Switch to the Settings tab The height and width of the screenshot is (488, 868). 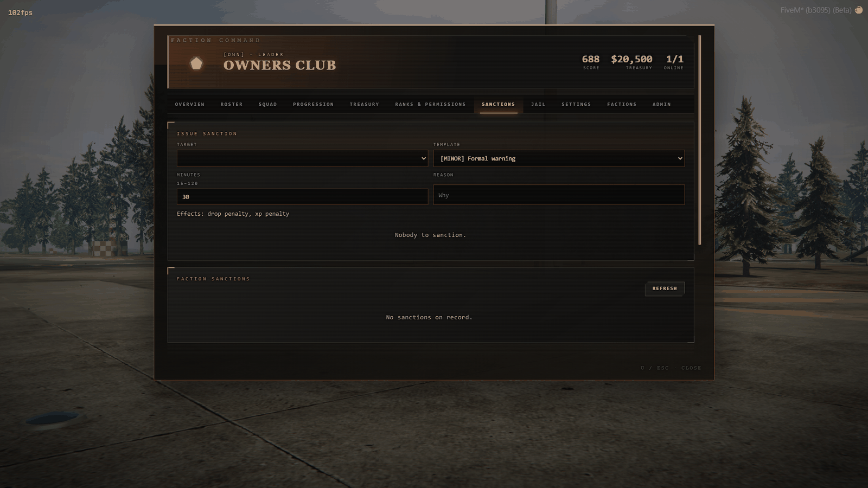tap(576, 104)
